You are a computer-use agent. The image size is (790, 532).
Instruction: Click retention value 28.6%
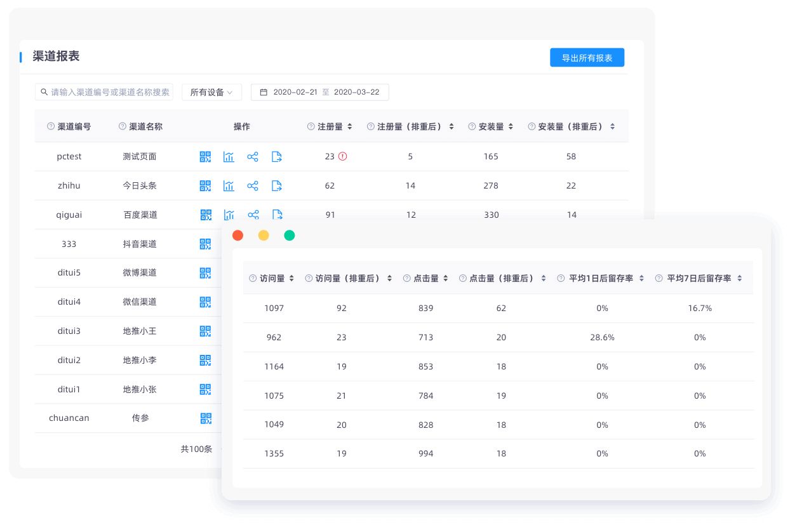[602, 337]
